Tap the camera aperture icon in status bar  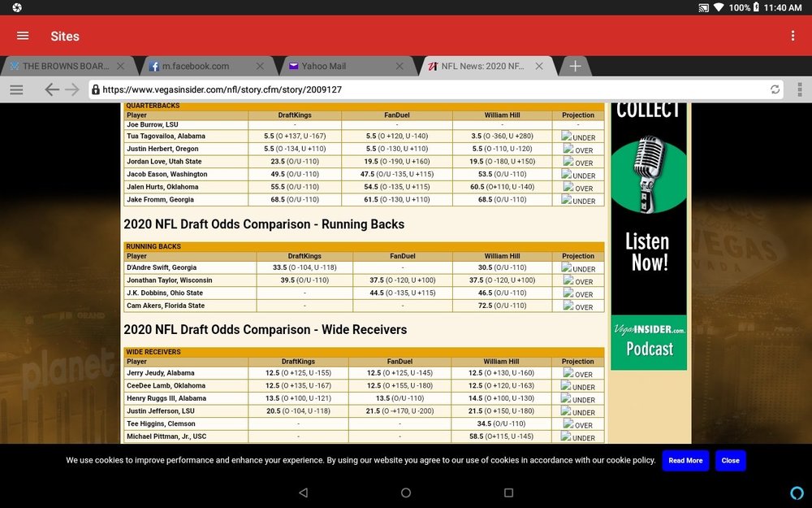[17, 7]
